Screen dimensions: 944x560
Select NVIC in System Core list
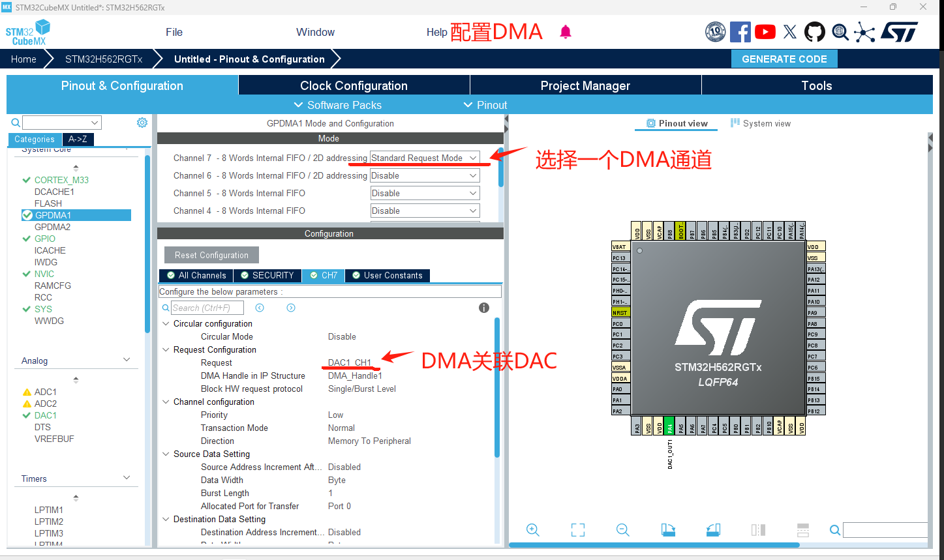click(x=44, y=274)
